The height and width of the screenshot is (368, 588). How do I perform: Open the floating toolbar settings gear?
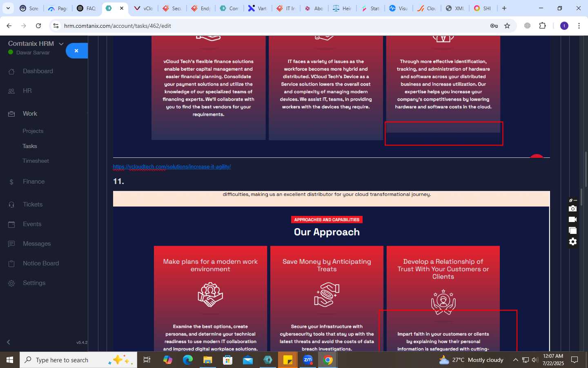573,242
